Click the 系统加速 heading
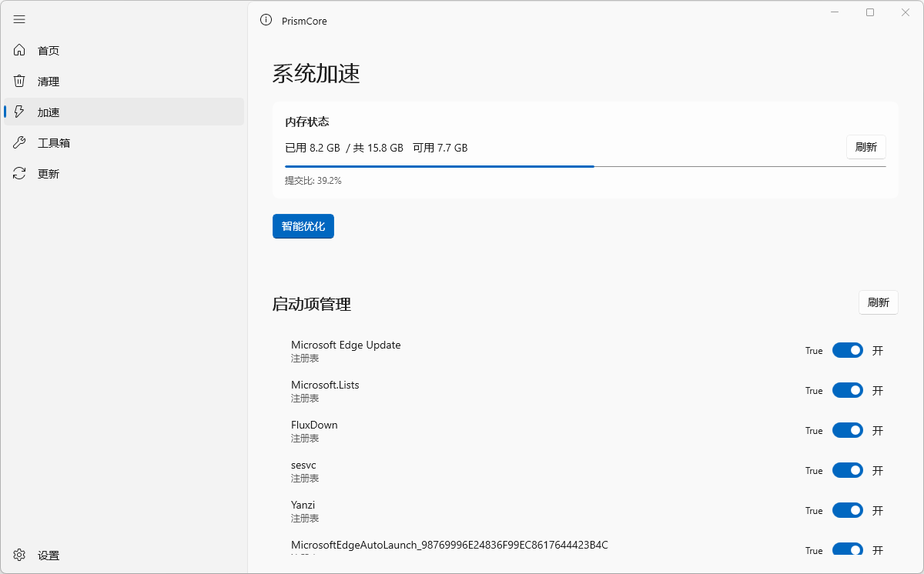 (316, 73)
